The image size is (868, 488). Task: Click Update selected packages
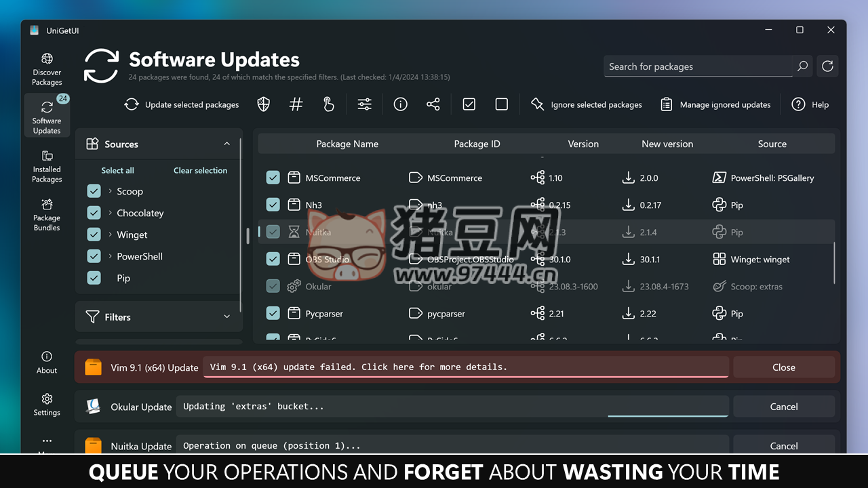pos(182,104)
